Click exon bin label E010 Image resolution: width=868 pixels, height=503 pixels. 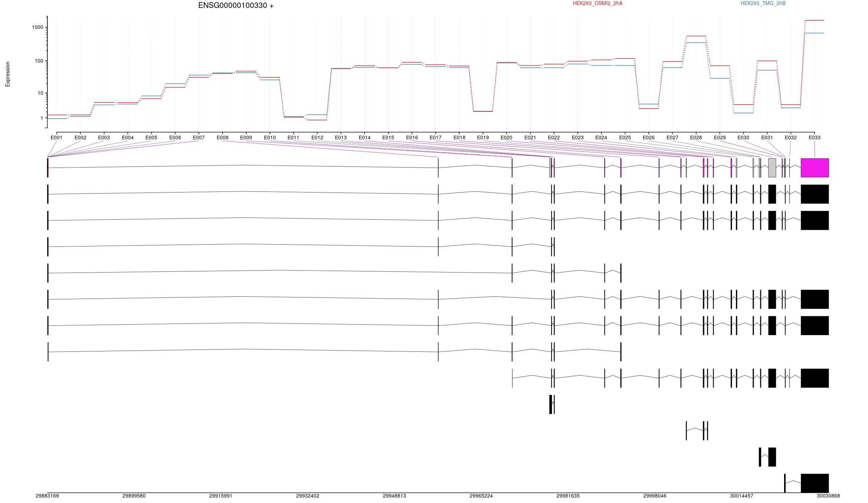pos(270,138)
